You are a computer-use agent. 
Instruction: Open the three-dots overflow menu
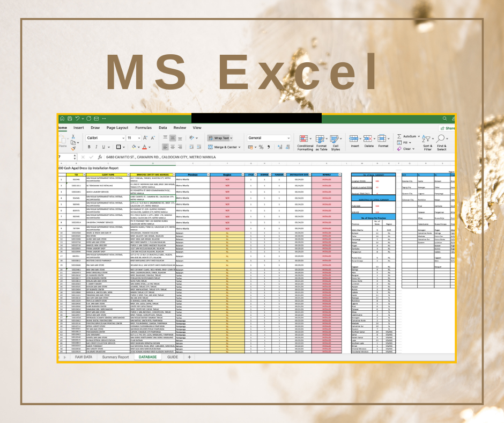[x=104, y=119]
